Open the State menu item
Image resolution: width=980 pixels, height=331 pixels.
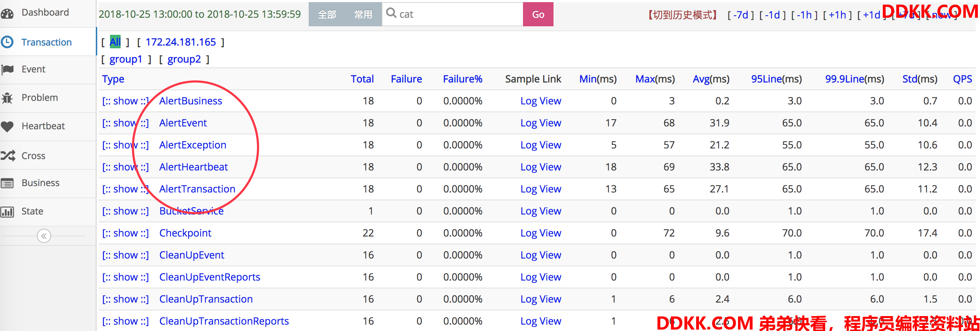click(x=32, y=211)
